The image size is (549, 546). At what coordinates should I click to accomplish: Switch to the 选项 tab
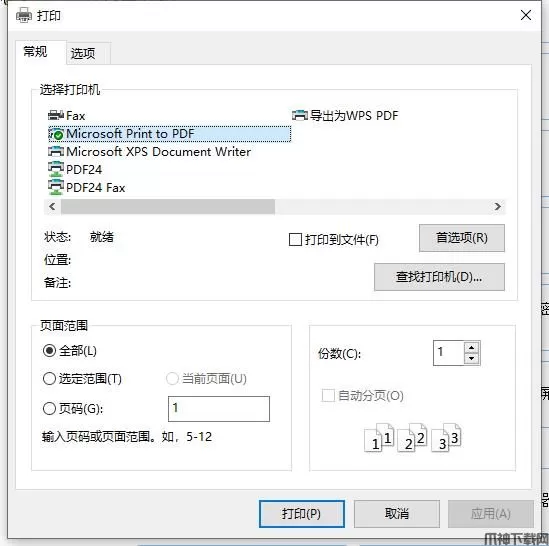[x=83, y=54]
